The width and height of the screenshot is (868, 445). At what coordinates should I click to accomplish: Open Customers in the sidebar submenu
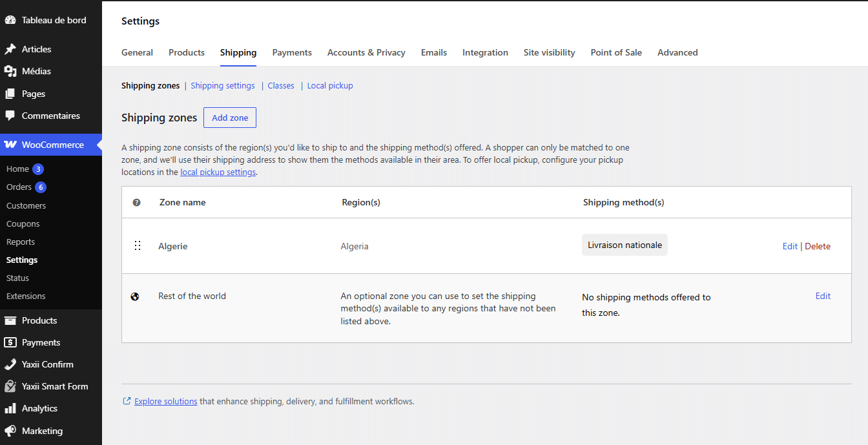point(26,205)
